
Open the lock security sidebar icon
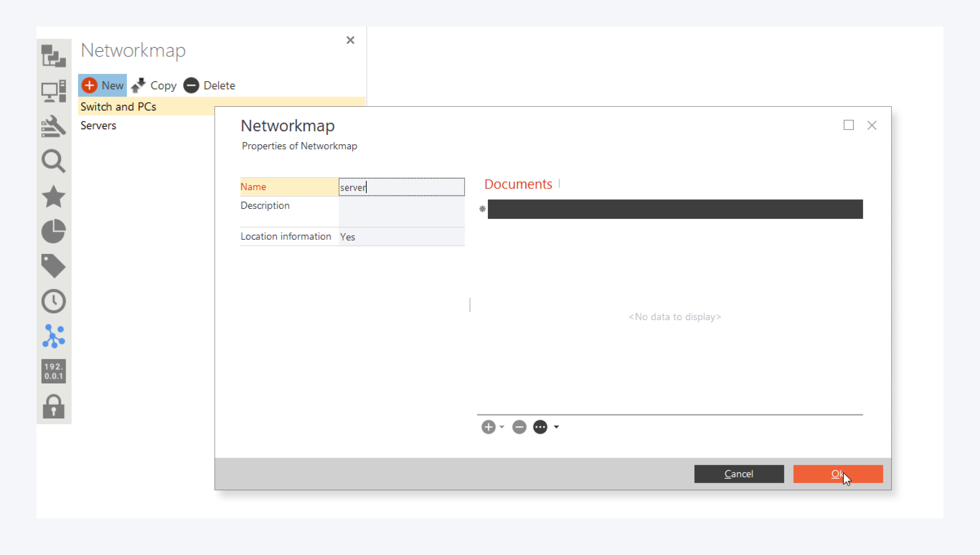click(54, 406)
